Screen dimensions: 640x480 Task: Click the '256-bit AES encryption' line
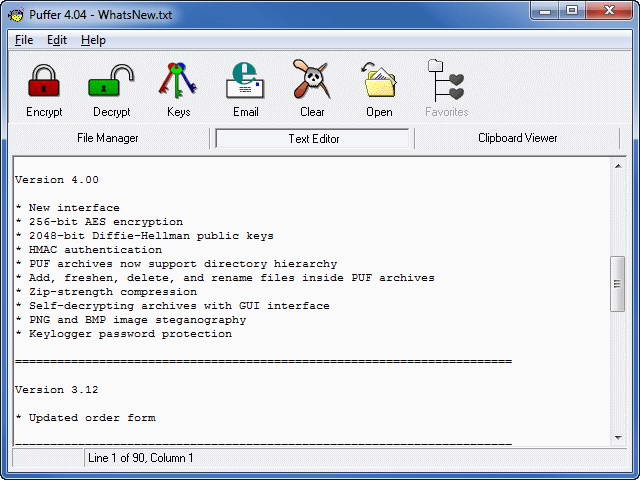[x=99, y=222]
